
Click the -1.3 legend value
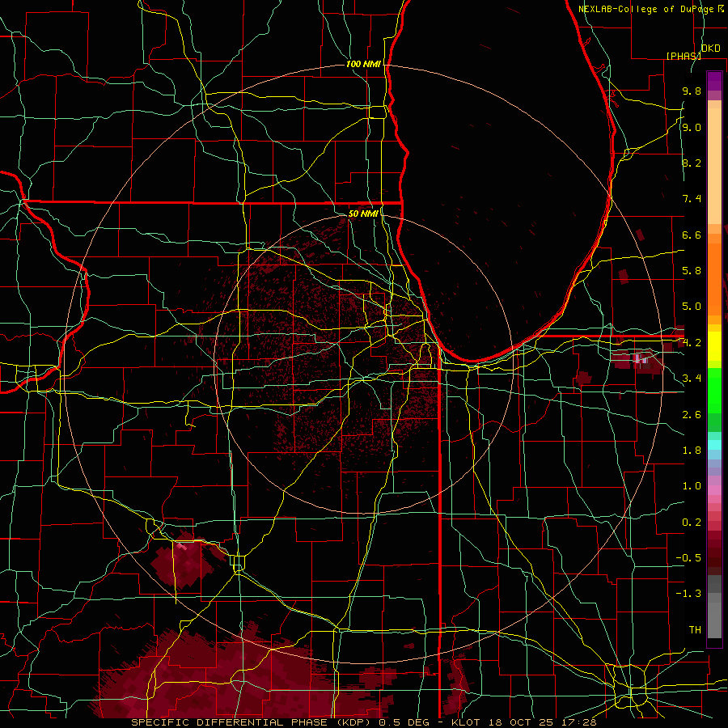point(688,594)
